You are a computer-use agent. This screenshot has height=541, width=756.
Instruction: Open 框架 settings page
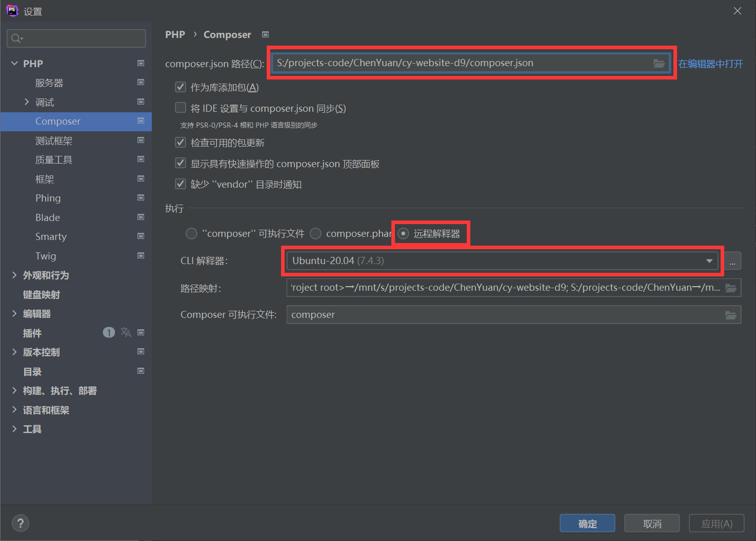click(x=45, y=179)
